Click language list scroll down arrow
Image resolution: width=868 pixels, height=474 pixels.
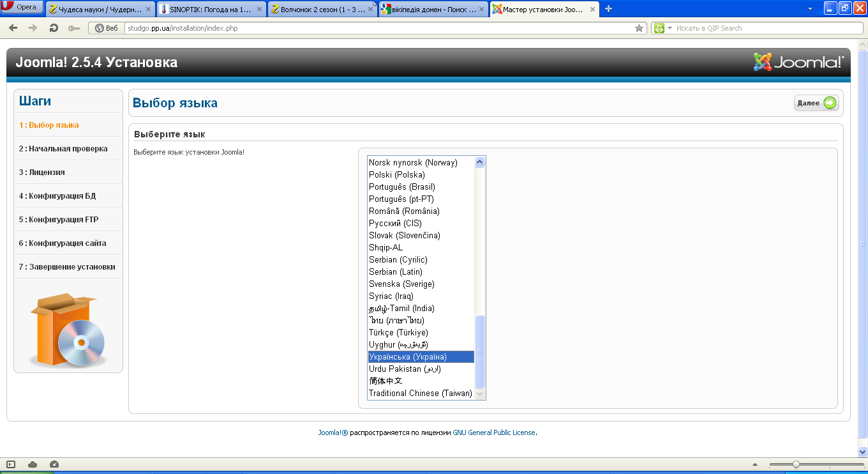[x=480, y=394]
